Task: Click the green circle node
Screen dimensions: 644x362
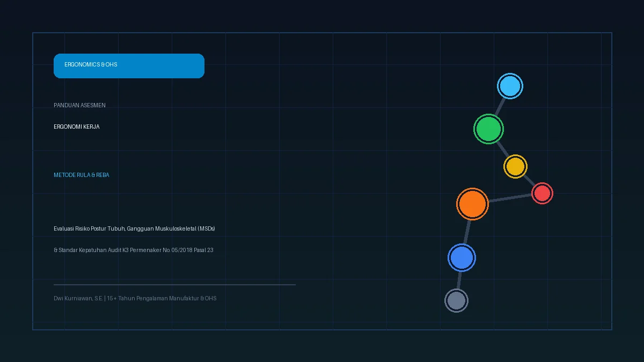Action: pyautogui.click(x=488, y=129)
